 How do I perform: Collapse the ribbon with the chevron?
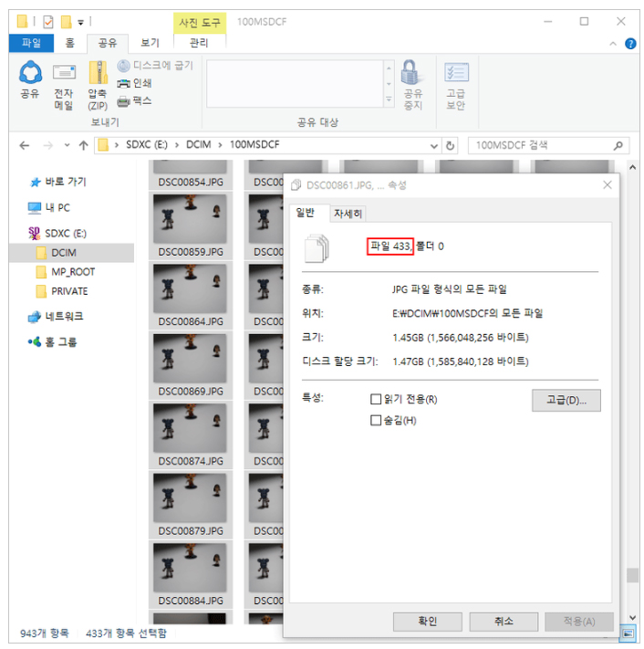point(613,44)
